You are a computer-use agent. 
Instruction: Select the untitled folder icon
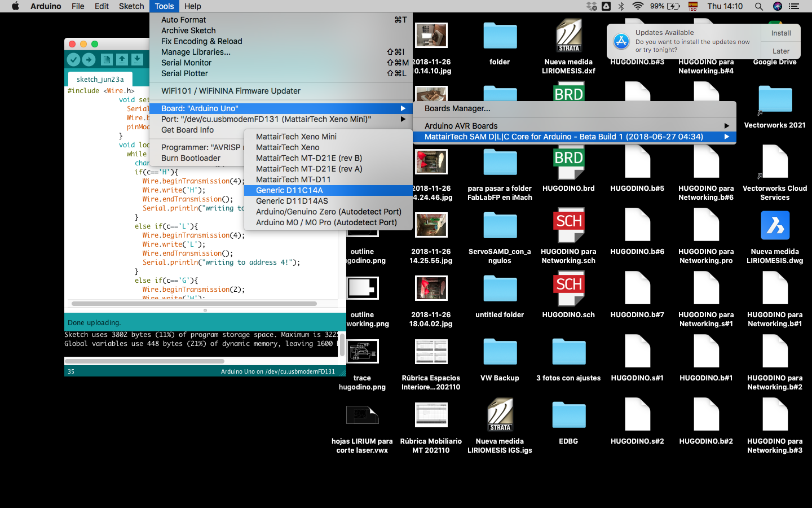point(500,289)
